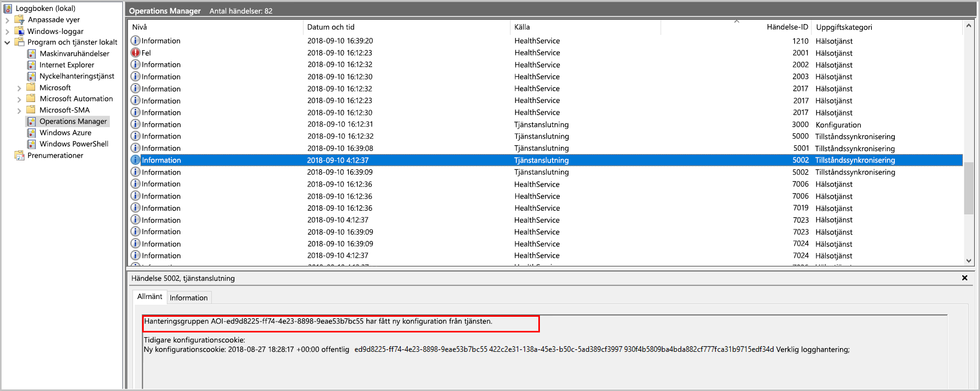Select event 7024 row at 16:39:09

click(x=546, y=244)
